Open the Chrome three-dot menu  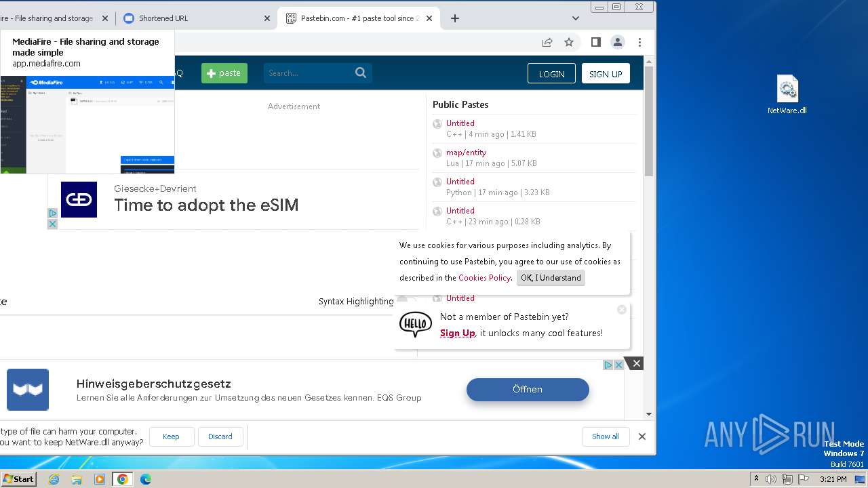(639, 42)
